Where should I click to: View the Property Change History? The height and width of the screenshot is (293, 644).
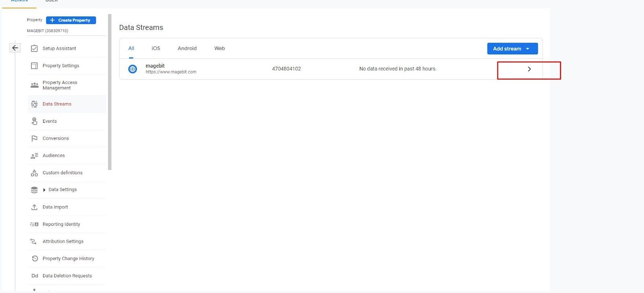[68, 258]
